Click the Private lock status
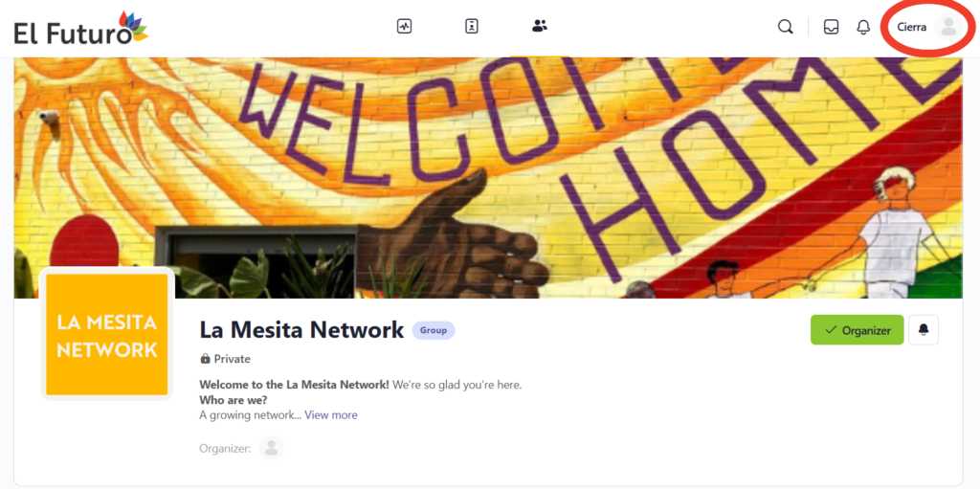Image resolution: width=980 pixels, height=489 pixels. click(225, 359)
